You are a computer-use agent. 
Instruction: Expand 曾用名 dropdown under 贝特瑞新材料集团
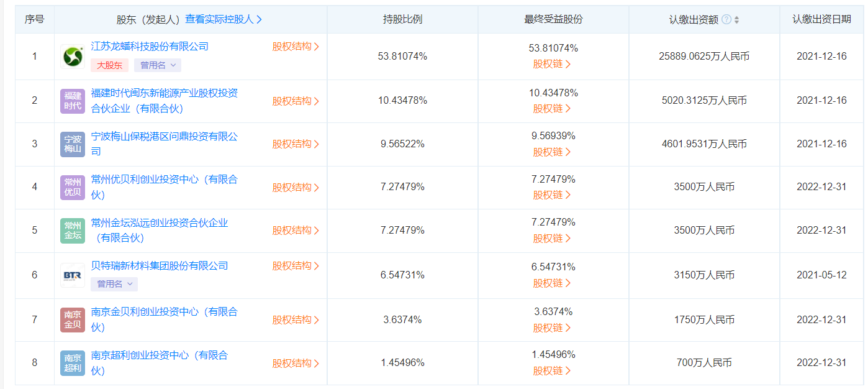(114, 284)
